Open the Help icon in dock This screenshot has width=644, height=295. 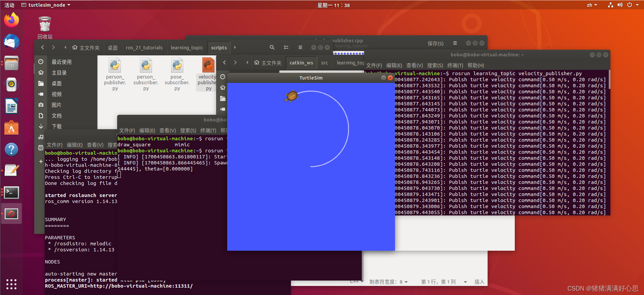click(x=11, y=149)
